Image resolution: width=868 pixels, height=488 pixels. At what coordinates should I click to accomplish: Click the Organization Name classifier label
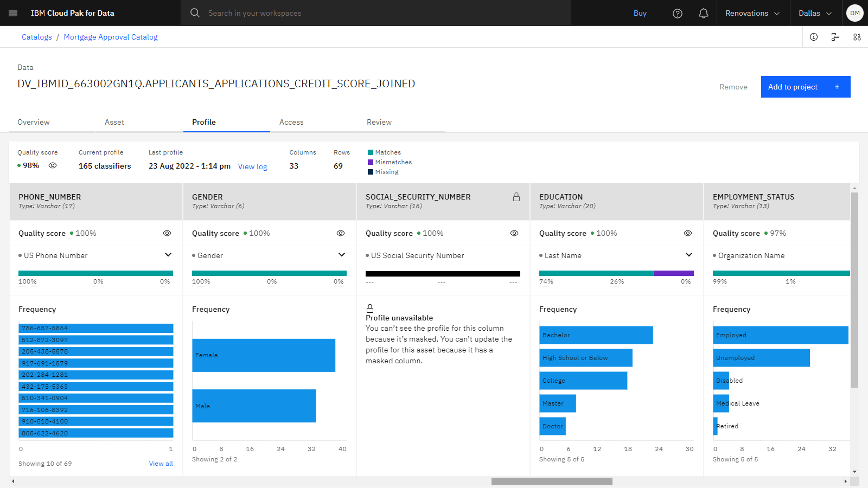coord(751,255)
